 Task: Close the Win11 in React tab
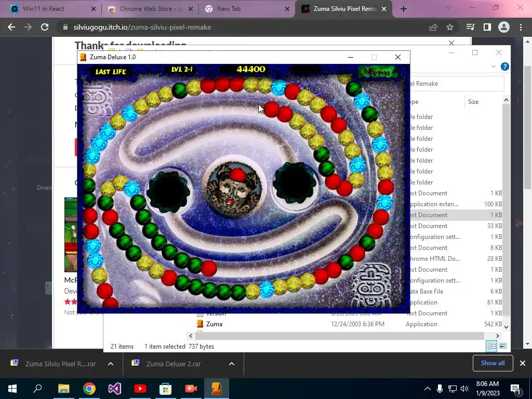click(94, 9)
